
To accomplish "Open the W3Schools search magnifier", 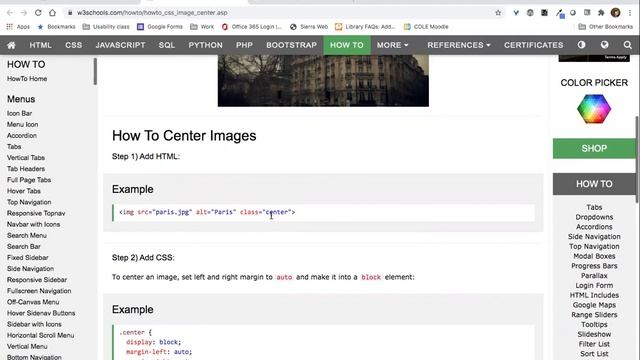I will [628, 45].
